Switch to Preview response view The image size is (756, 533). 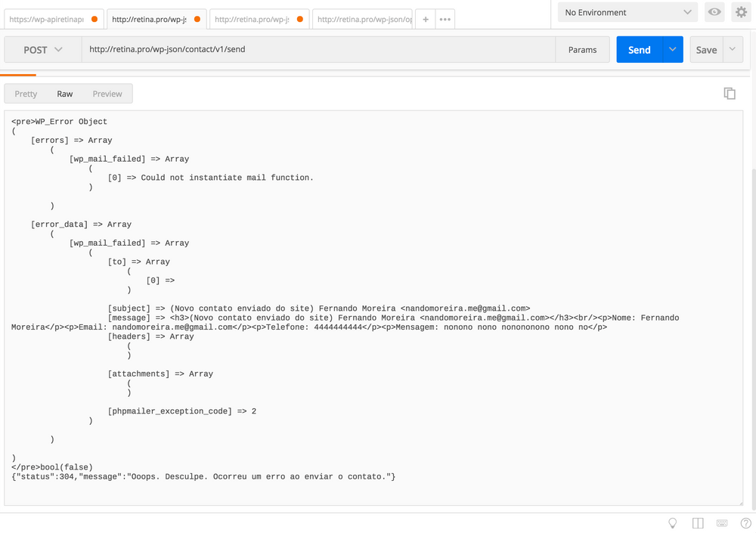[107, 94]
